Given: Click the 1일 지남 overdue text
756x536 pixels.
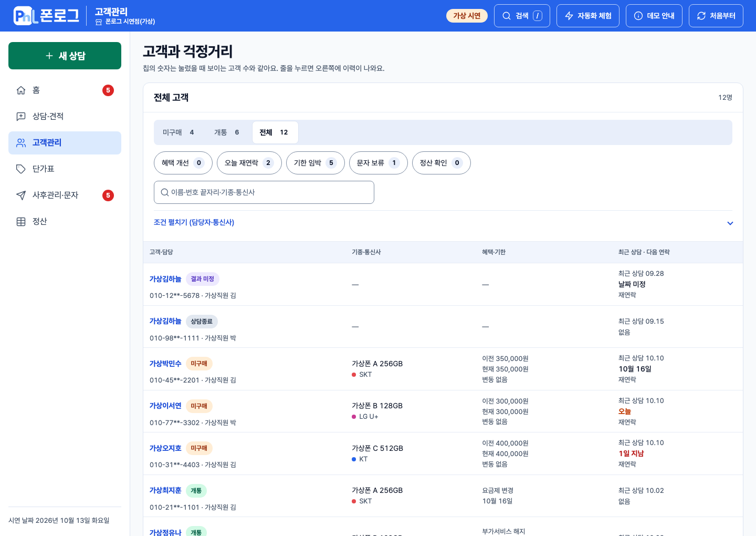Looking at the screenshot, I should pyautogui.click(x=631, y=453).
